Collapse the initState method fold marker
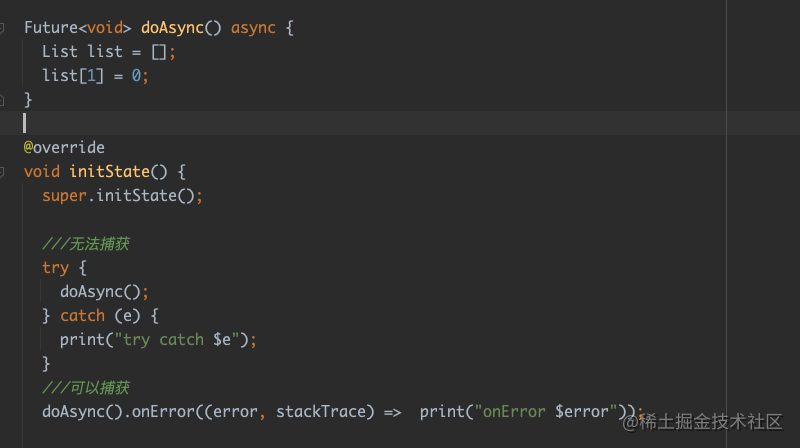800x448 pixels. 3,172
